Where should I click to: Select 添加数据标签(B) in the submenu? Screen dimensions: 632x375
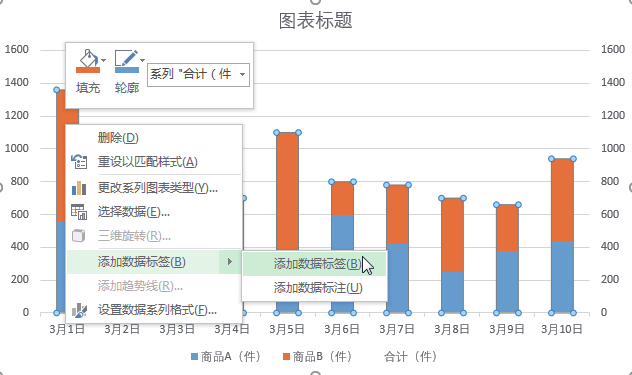pyautogui.click(x=315, y=264)
